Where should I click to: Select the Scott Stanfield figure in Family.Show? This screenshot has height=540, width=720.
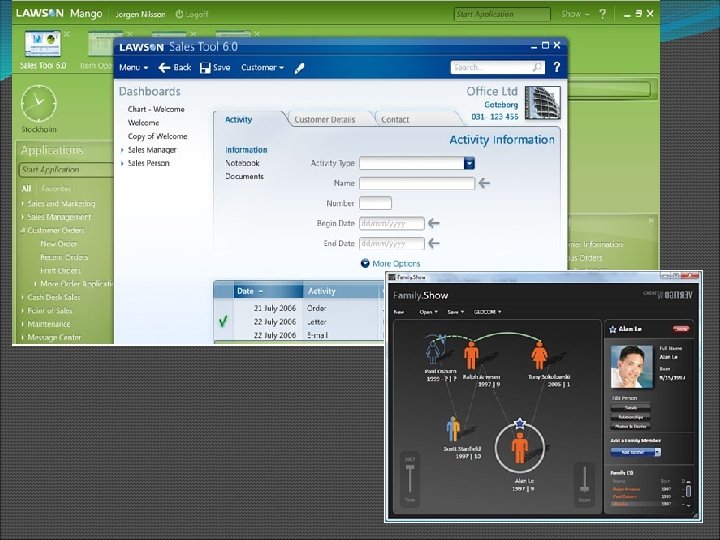(x=453, y=429)
